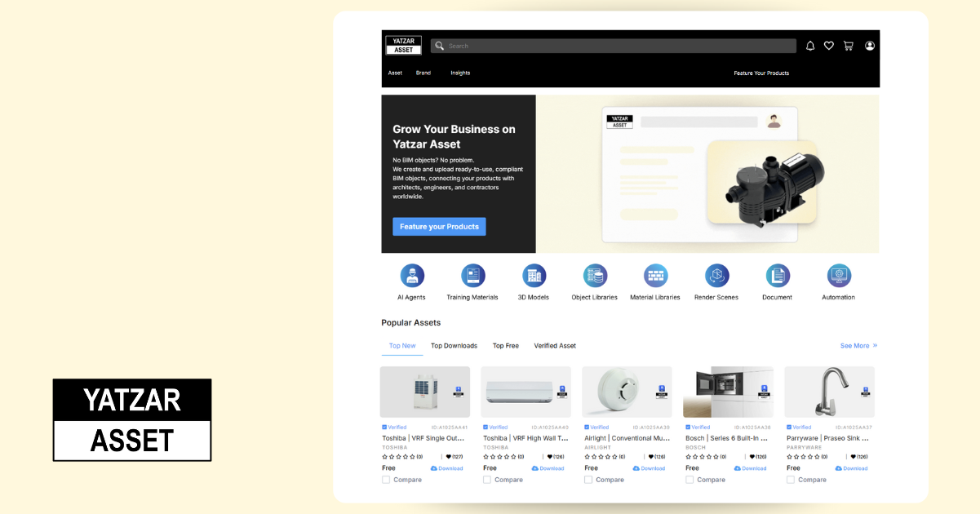Open the Toshiba VRF Single Outdoor unit thumbnail
This screenshot has width=980, height=514.
[425, 392]
